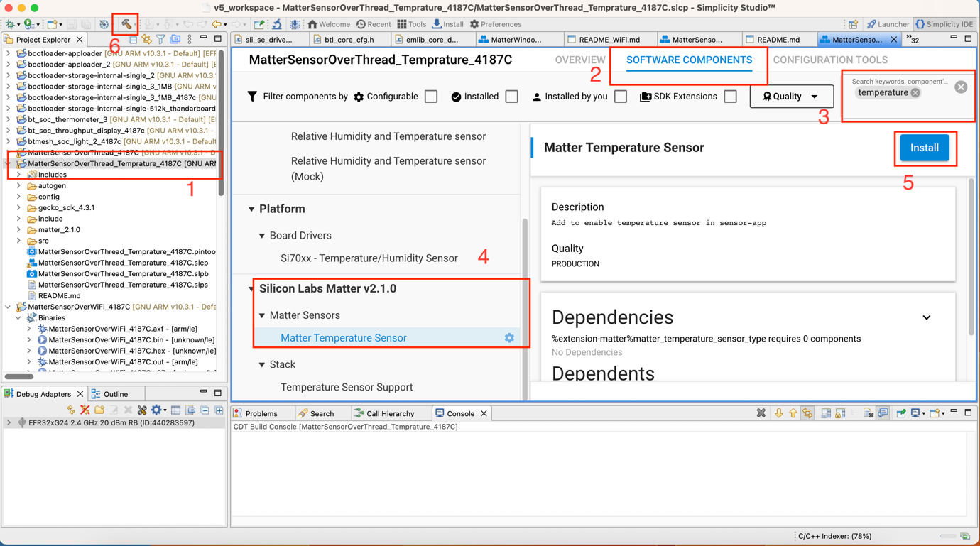Click the debug bug icon in toolbar
This screenshot has width=980, height=546.
[11, 24]
